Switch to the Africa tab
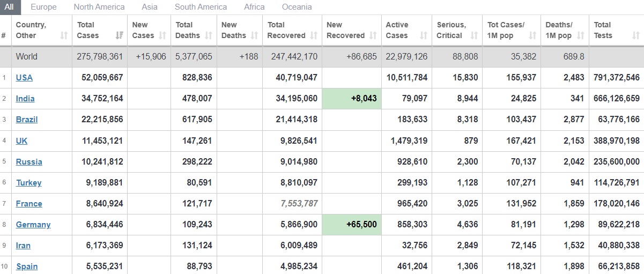The width and height of the screenshot is (644, 274). tap(254, 7)
